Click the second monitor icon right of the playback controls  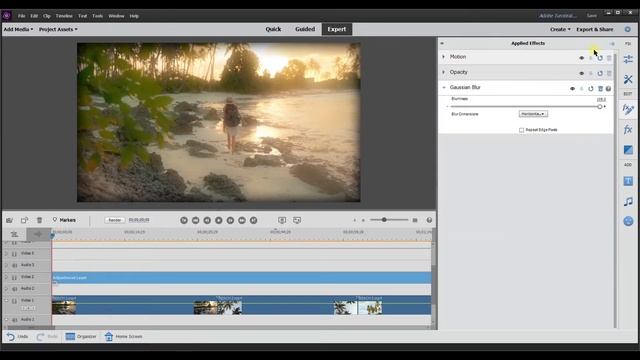(297, 220)
